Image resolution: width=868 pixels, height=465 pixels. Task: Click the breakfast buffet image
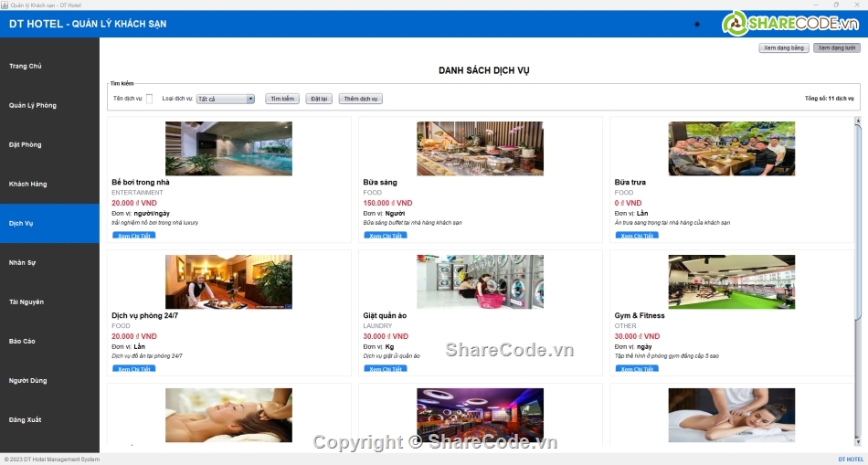click(x=480, y=148)
